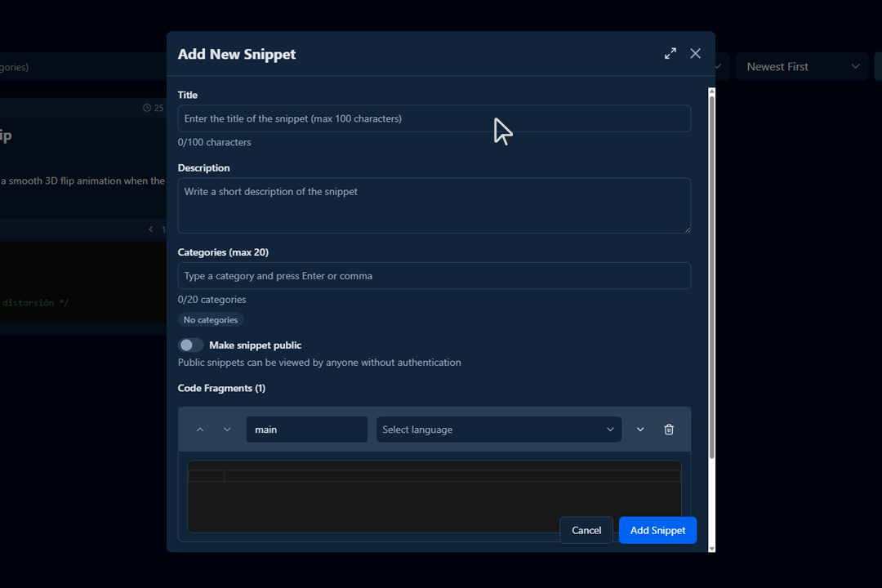
Task: Click the snippet Title input field
Action: [x=434, y=118]
